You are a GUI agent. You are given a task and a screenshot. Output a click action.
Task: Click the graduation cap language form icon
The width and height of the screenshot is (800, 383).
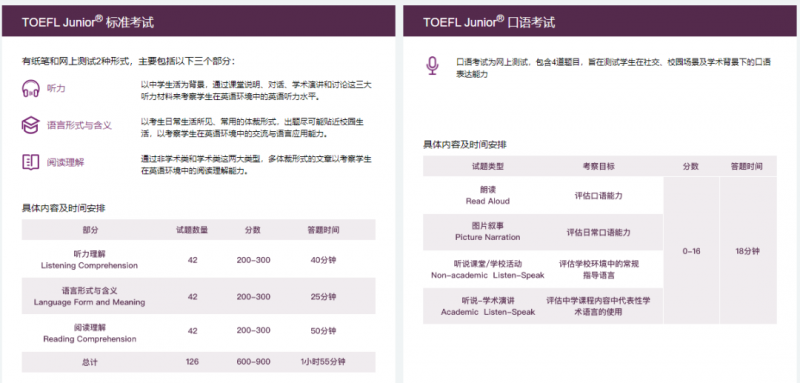point(31,125)
